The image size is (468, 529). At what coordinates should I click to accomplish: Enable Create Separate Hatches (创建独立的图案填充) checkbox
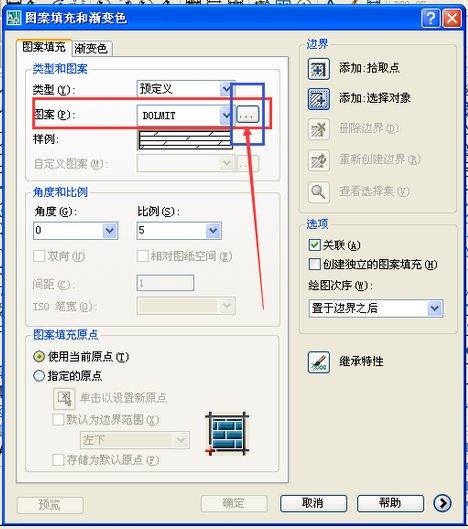point(314,264)
